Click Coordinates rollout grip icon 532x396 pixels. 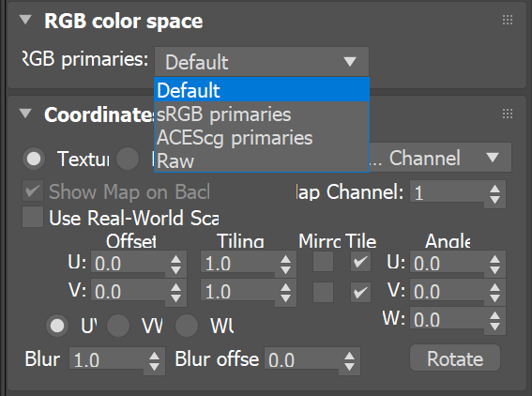click(x=508, y=114)
